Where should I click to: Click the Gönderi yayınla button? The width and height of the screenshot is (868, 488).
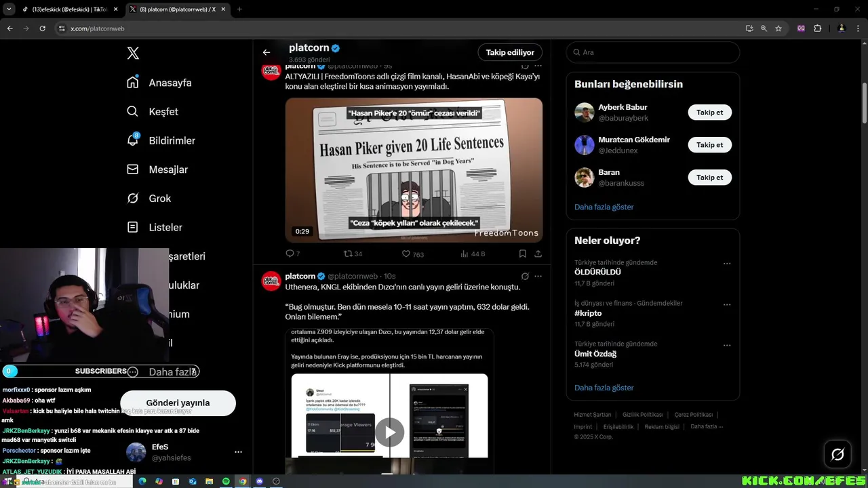178,403
